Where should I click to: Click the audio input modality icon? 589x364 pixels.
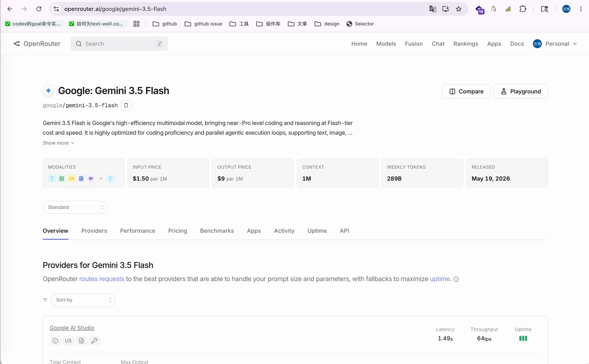pos(91,179)
